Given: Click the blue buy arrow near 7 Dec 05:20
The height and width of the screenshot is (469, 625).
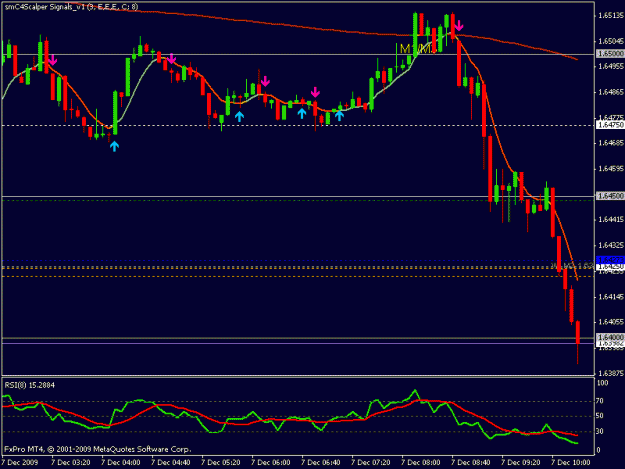Looking at the screenshot, I should pos(239,116).
